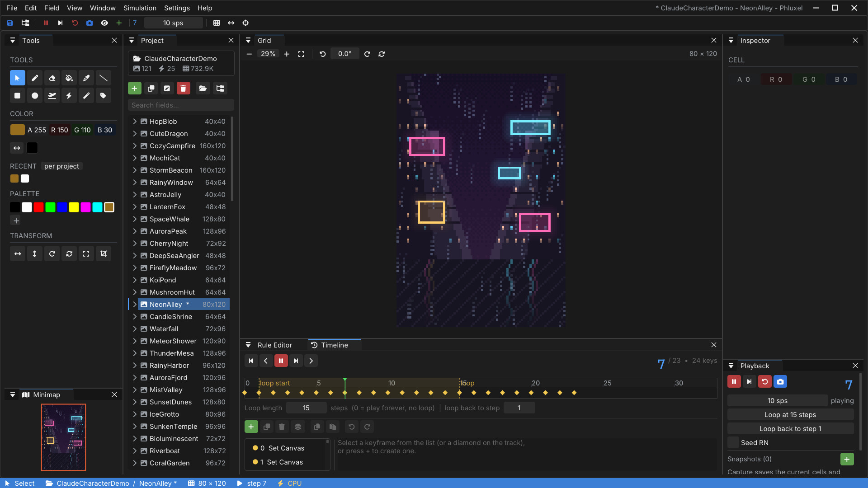
Task: Add a keyframe with green plus button
Action: click(x=251, y=427)
